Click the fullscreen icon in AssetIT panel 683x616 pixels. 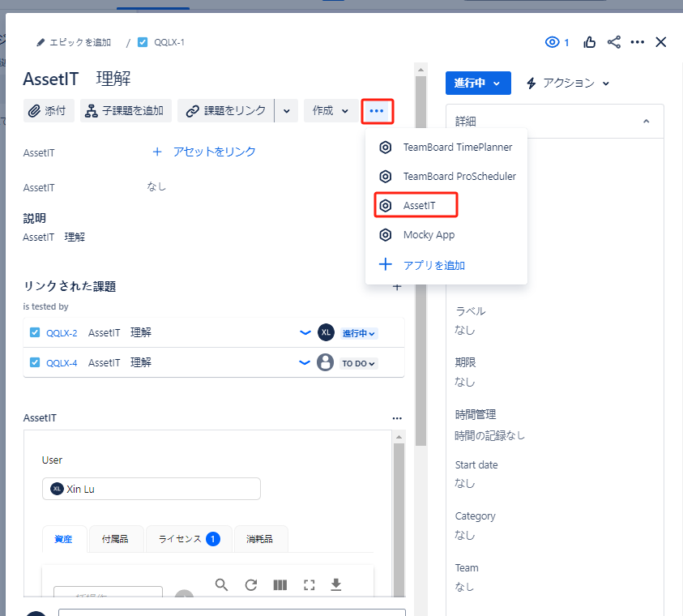[309, 584]
